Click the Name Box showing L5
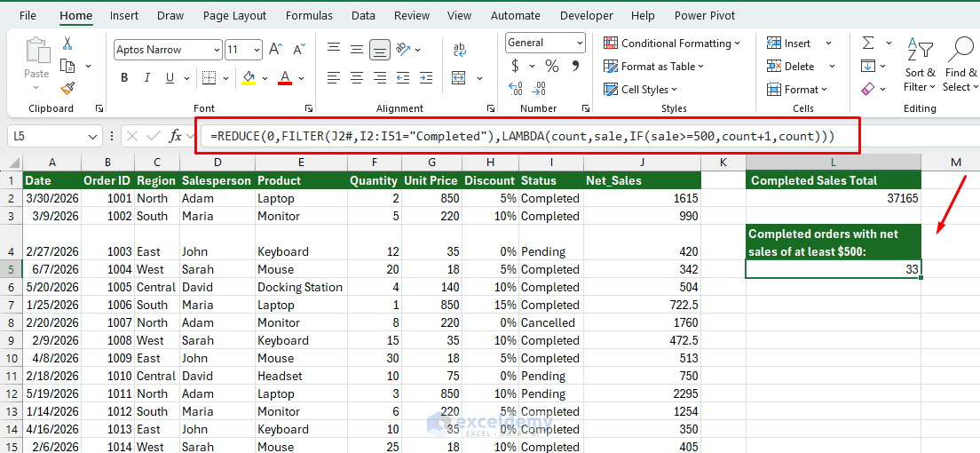Image resolution: width=980 pixels, height=453 pixels. tap(54, 136)
